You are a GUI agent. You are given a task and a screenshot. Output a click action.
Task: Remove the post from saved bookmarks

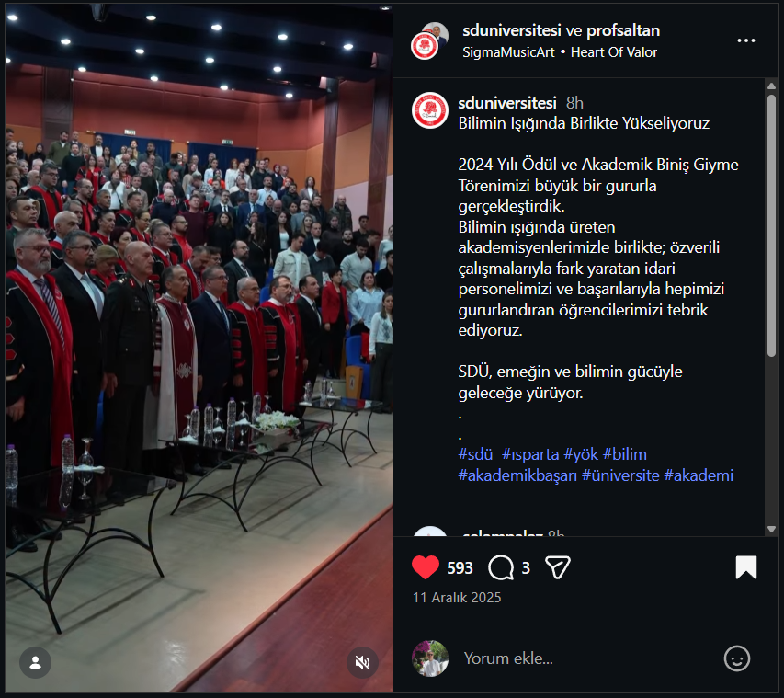tap(746, 567)
